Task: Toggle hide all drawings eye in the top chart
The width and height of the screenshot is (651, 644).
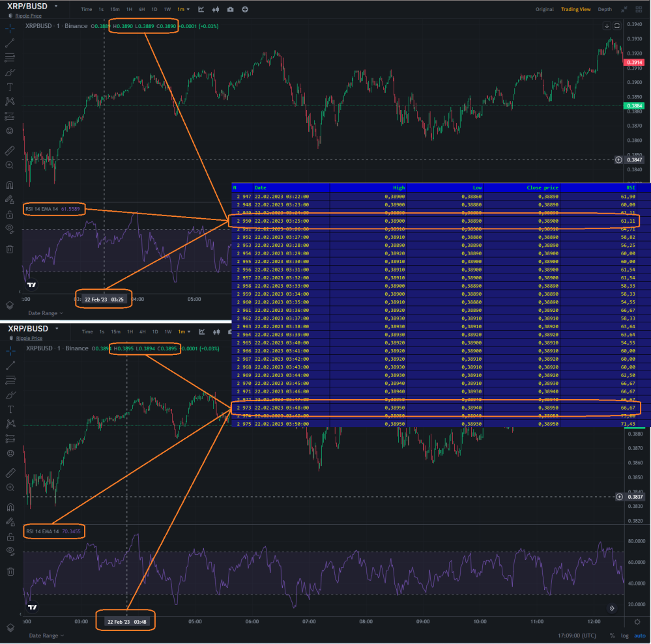Action: coord(10,229)
